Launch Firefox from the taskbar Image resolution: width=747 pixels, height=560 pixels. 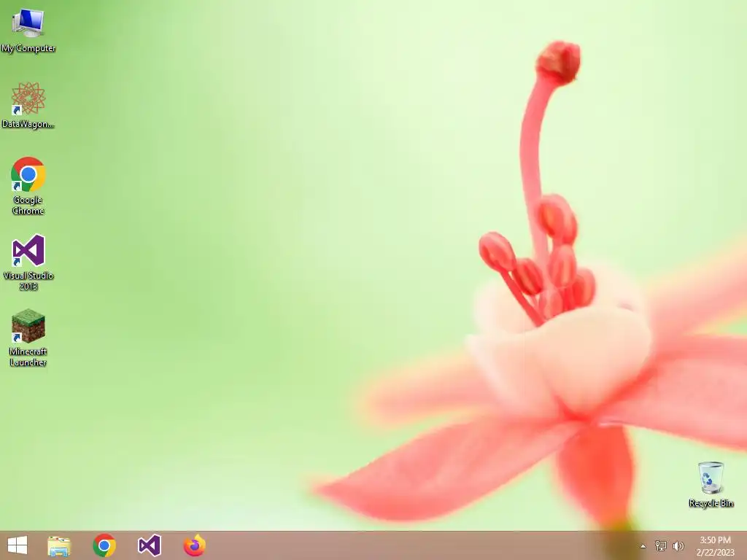(194, 545)
